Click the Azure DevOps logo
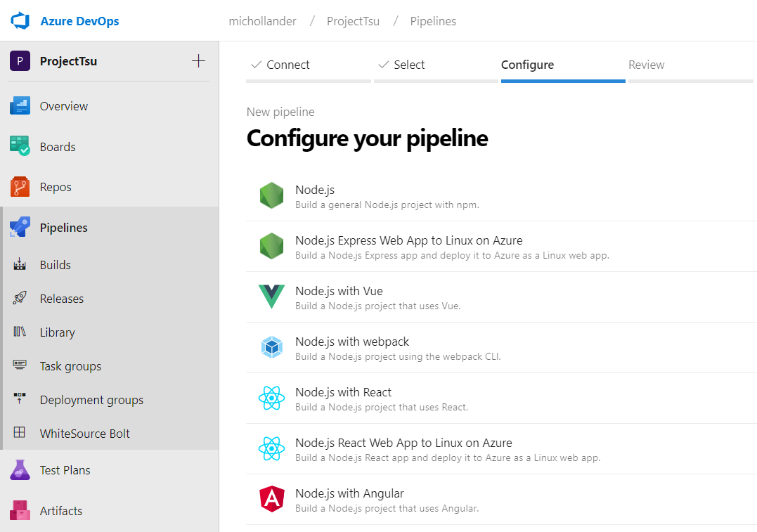The width and height of the screenshot is (757, 532). (x=20, y=20)
